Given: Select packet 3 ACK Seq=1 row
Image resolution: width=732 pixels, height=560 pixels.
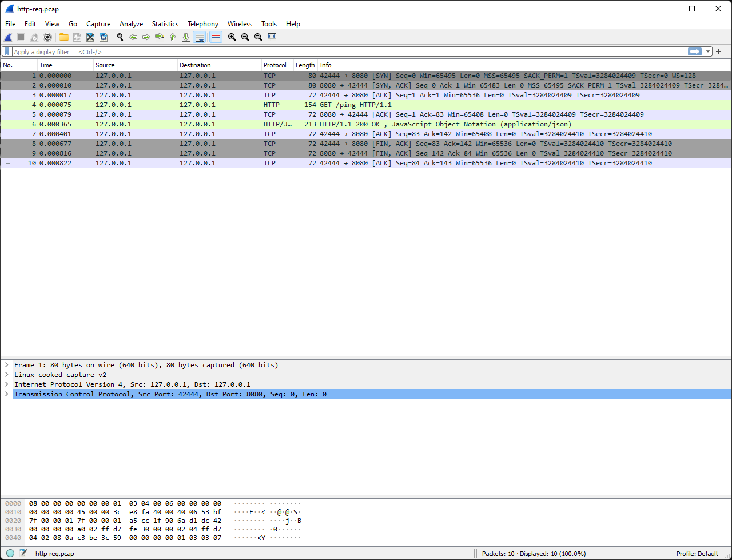Looking at the screenshot, I should pos(366,95).
